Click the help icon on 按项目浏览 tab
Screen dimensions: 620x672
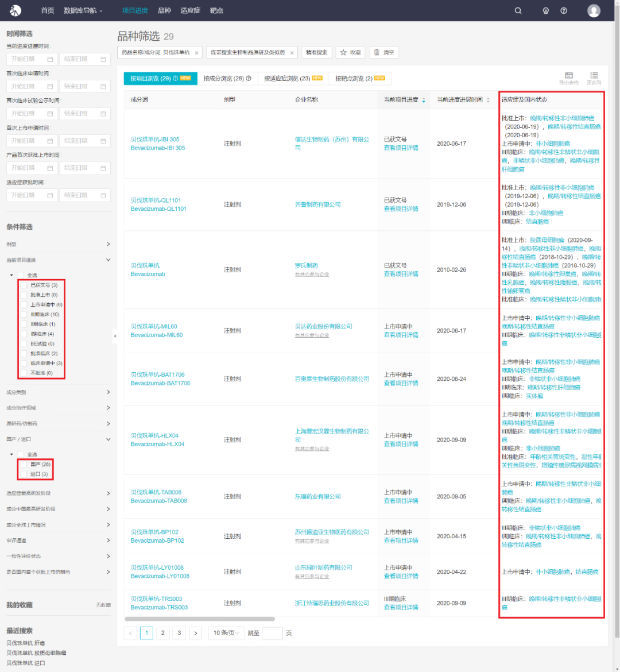[175, 79]
